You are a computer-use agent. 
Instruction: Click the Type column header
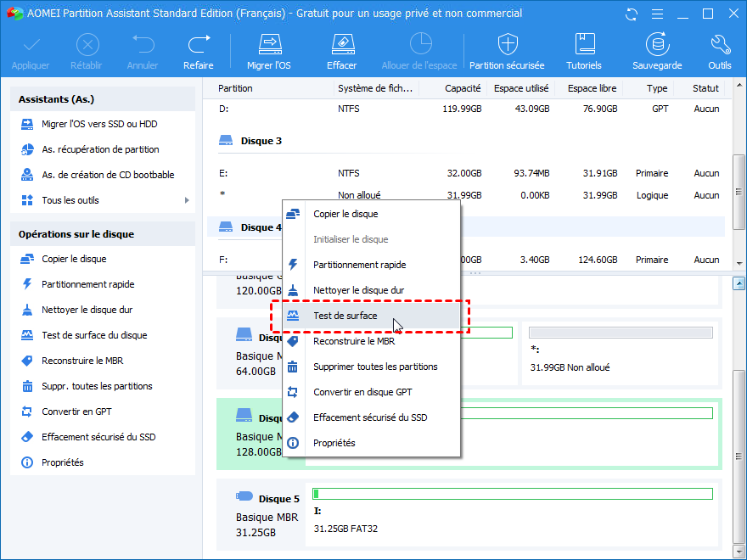657,88
